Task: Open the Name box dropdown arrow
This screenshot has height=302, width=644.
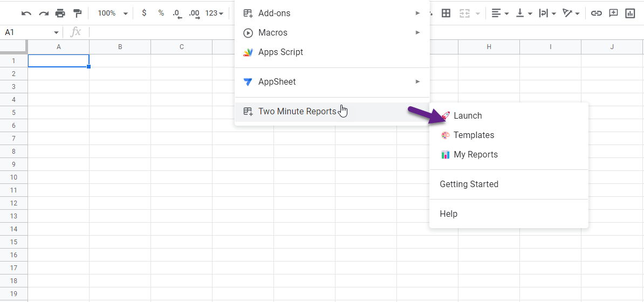Action: pyautogui.click(x=56, y=32)
